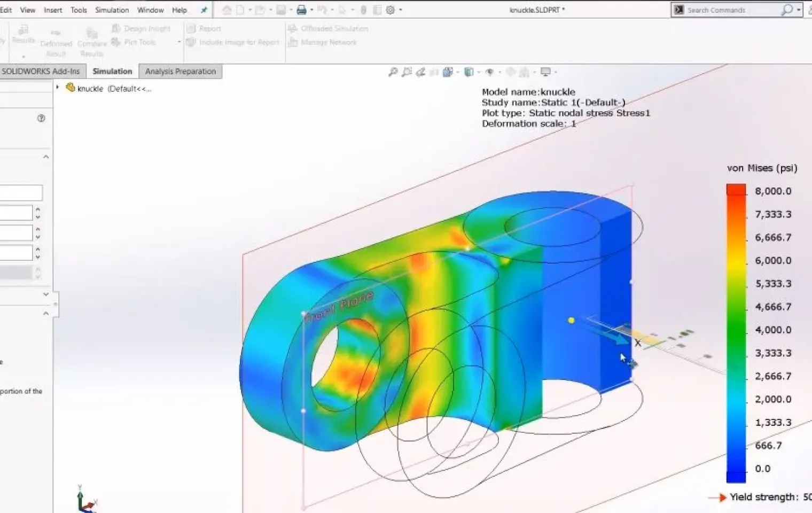The image size is (812, 513).
Task: Click the Yield strength arrow marker on legend
Action: click(x=717, y=497)
